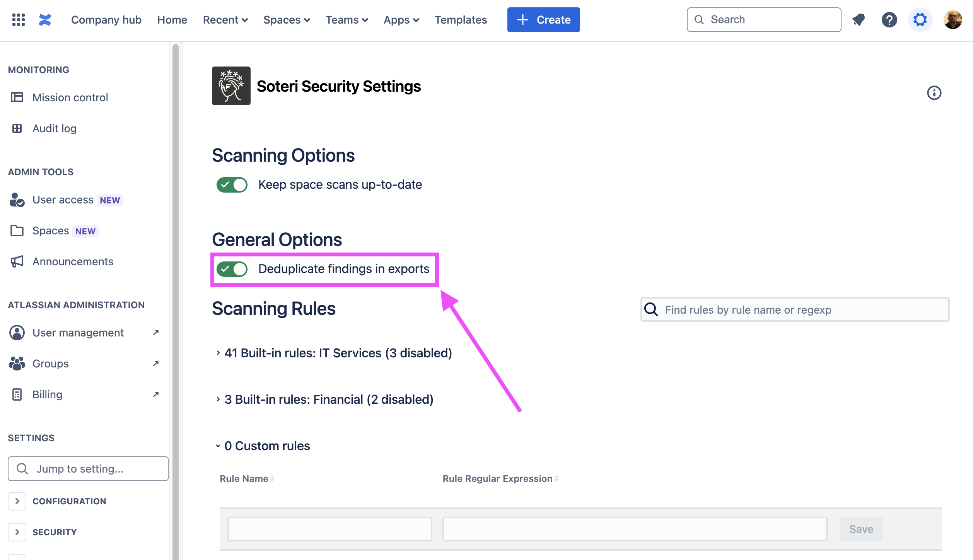This screenshot has height=560, width=973.
Task: Open the help question mark icon
Action: click(x=889, y=20)
